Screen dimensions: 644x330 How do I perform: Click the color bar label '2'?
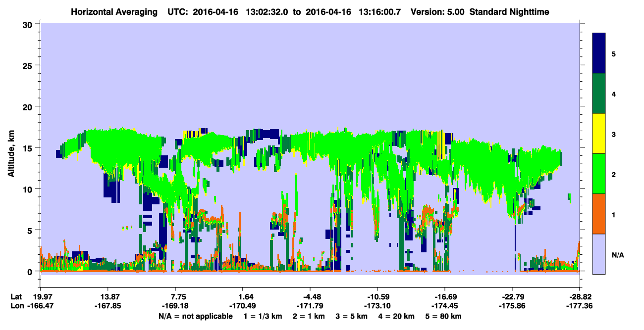click(x=614, y=175)
